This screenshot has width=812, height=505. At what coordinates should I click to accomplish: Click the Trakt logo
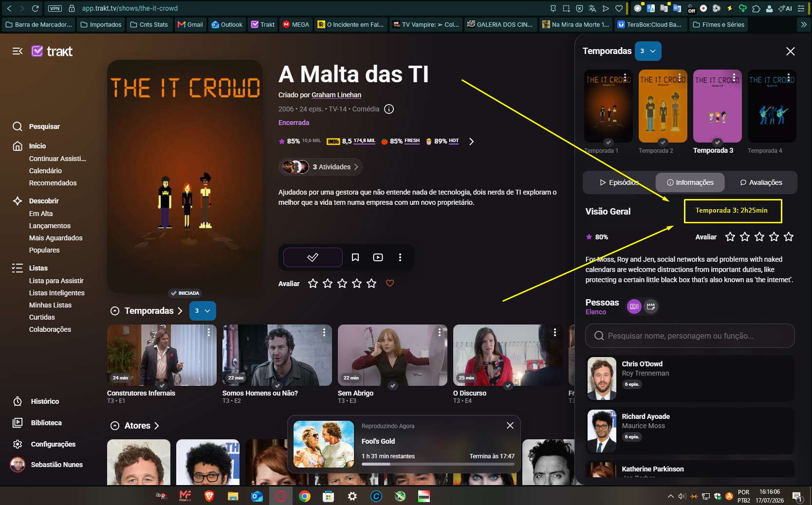point(52,51)
